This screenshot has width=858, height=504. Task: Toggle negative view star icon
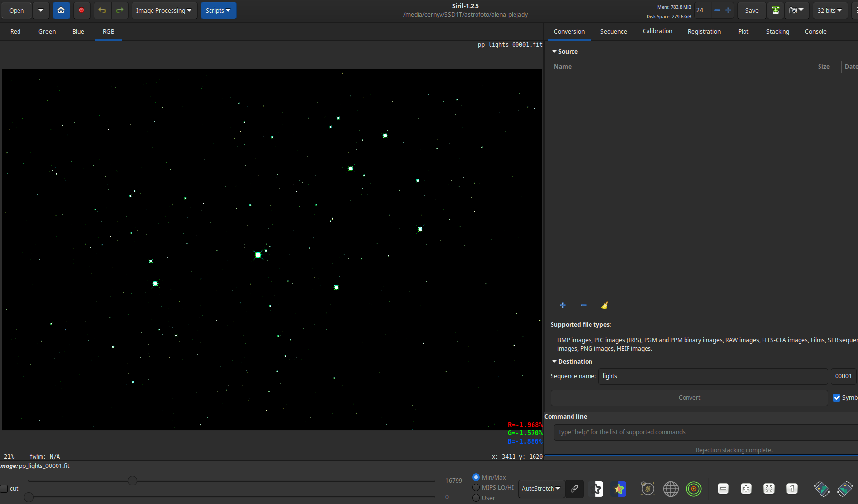coord(596,488)
